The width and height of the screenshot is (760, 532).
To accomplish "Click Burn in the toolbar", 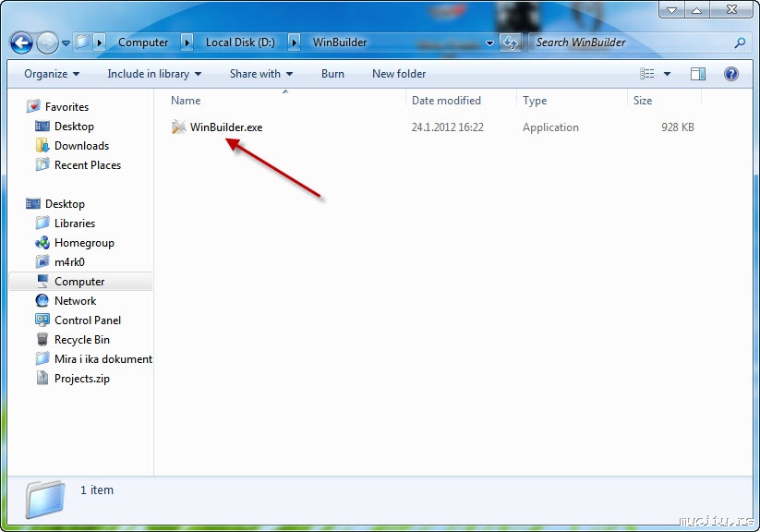I will tap(332, 74).
